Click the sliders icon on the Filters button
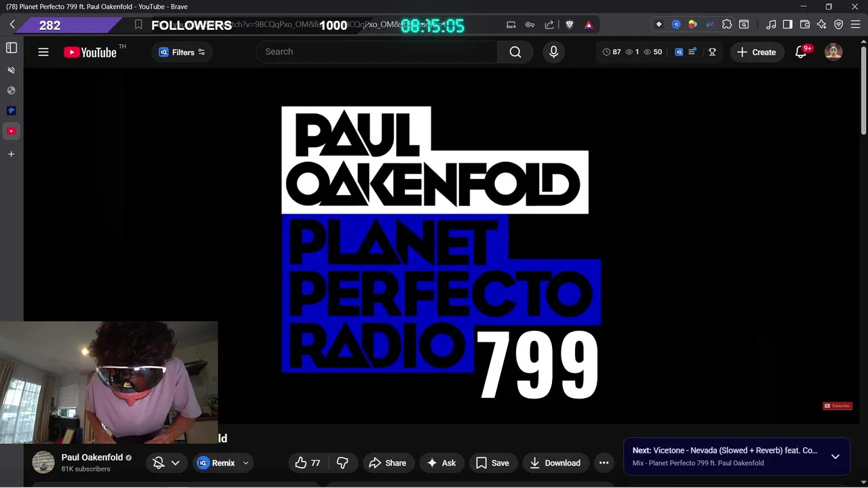Screen dimensions: 868x488 tap(201, 52)
